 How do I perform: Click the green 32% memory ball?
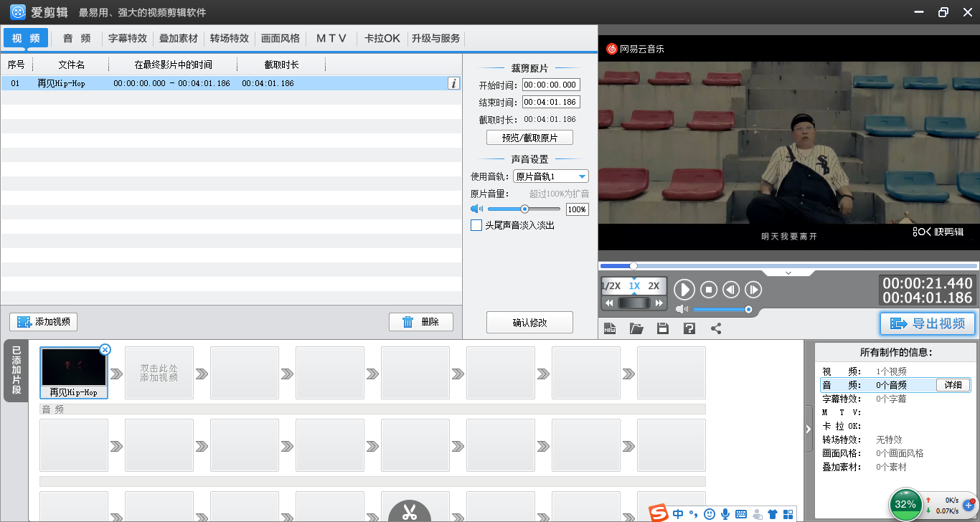(905, 504)
